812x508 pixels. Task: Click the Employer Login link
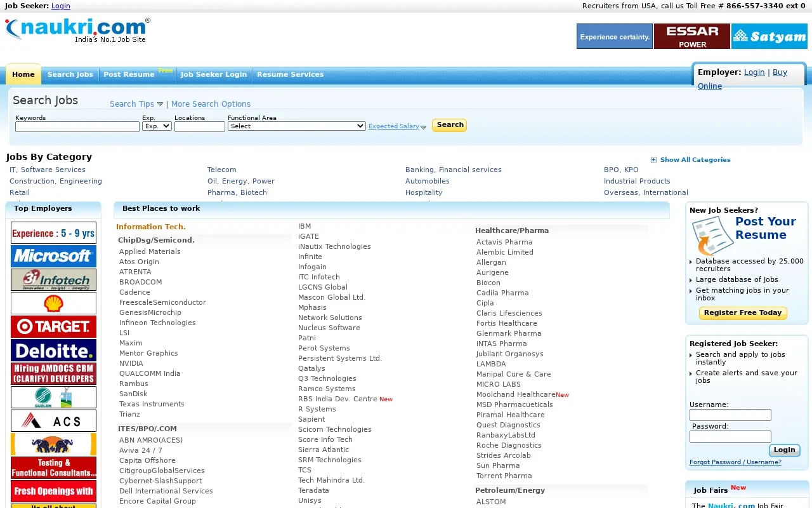point(754,72)
